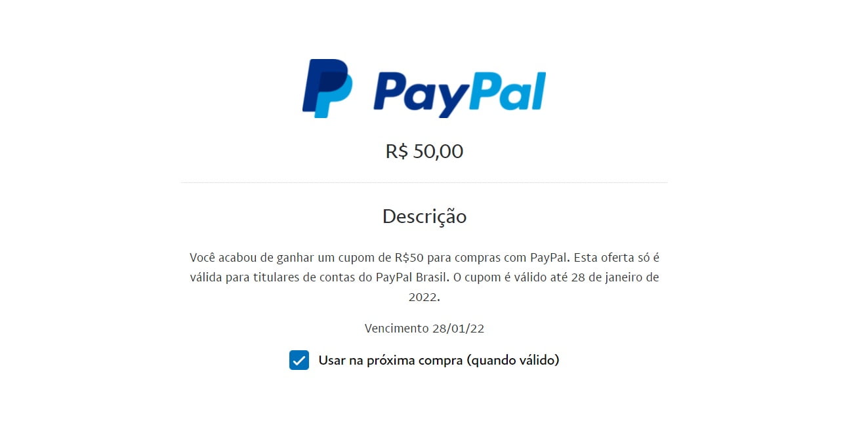Click the "Descrição" heading
Image resolution: width=868 pixels, height=446 pixels.
pos(424,216)
